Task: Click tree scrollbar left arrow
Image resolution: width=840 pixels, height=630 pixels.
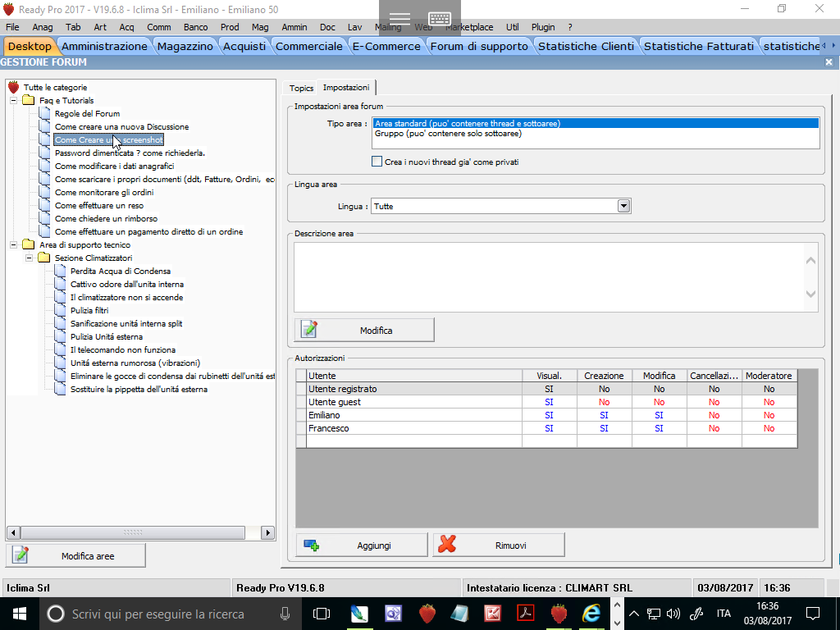Action: [x=13, y=532]
